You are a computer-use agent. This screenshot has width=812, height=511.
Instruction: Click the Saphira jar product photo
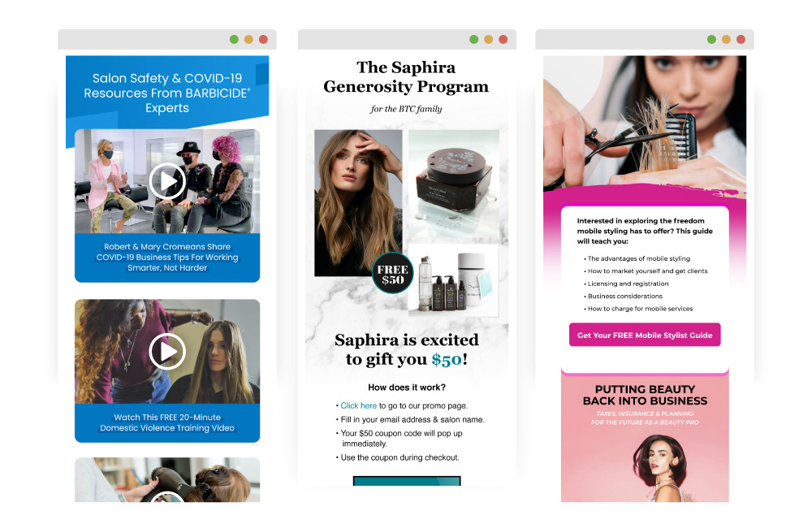(454, 184)
